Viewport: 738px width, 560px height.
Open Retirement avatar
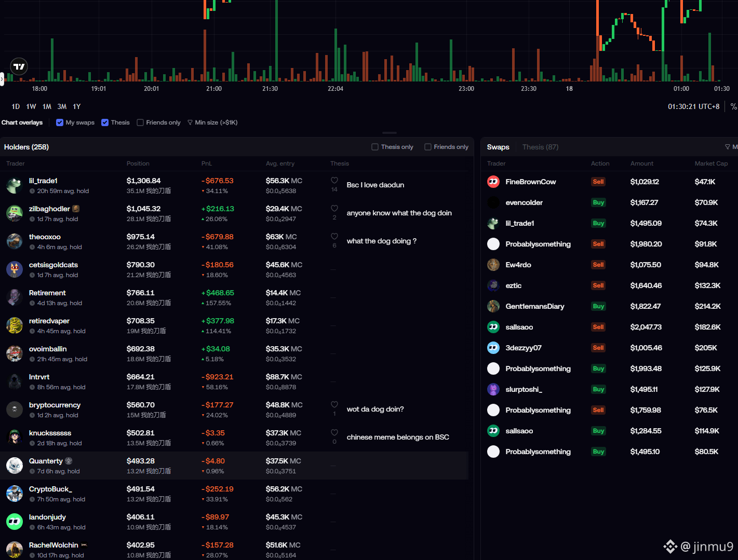(x=15, y=297)
